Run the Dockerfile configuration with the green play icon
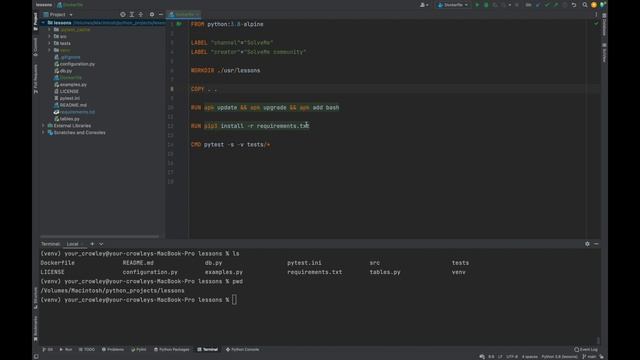640x360 pixels. 477,5
